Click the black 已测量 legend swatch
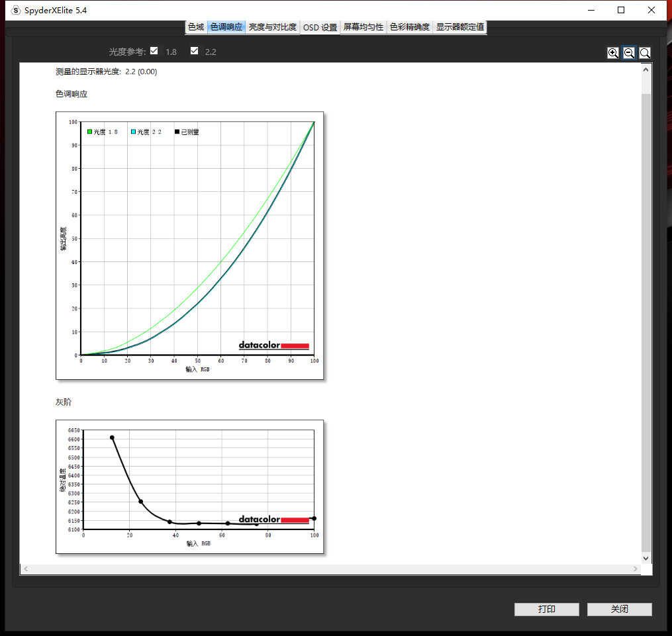The width and height of the screenshot is (672, 636). [x=177, y=132]
